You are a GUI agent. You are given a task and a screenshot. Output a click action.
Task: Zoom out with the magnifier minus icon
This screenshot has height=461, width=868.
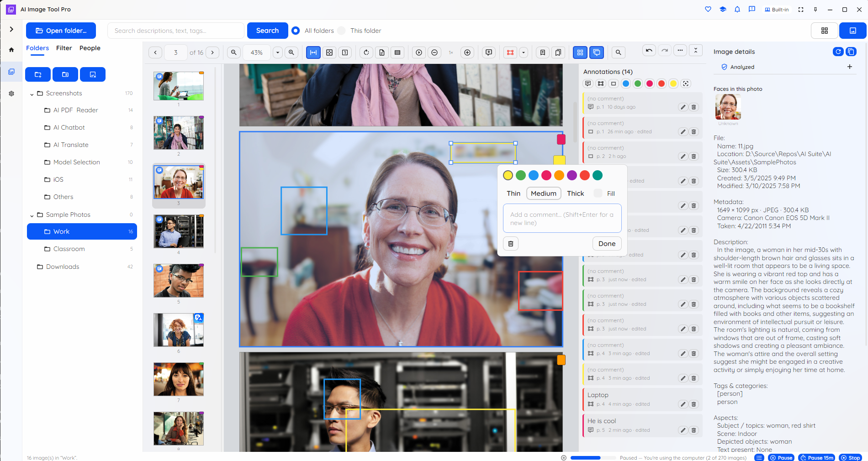click(x=234, y=52)
